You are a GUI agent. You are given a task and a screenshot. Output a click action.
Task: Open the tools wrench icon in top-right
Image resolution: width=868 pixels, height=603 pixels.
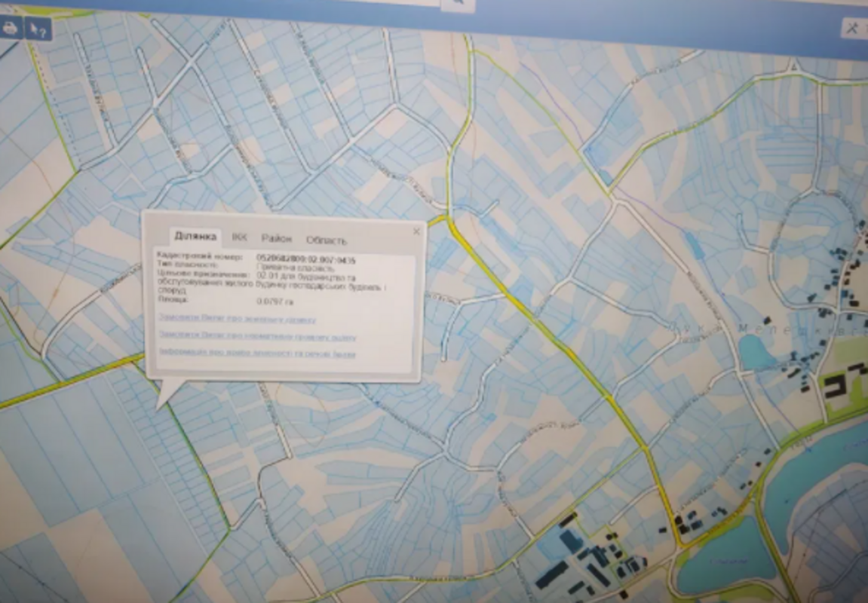pyautogui.click(x=853, y=27)
